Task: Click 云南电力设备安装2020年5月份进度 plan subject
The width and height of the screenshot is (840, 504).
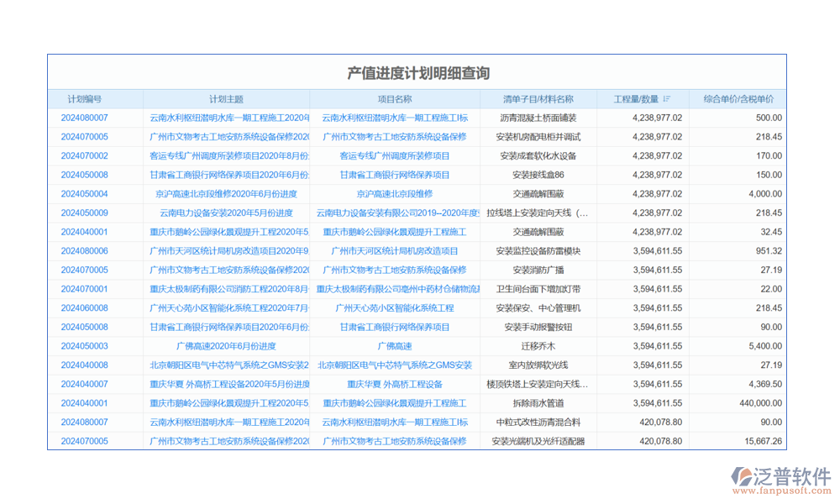Action: (x=226, y=213)
